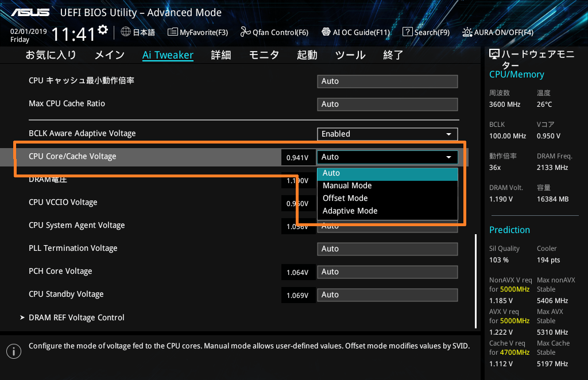The height and width of the screenshot is (380, 588).
Task: Click the 1.064V PCH voltage reading
Action: [x=297, y=273]
